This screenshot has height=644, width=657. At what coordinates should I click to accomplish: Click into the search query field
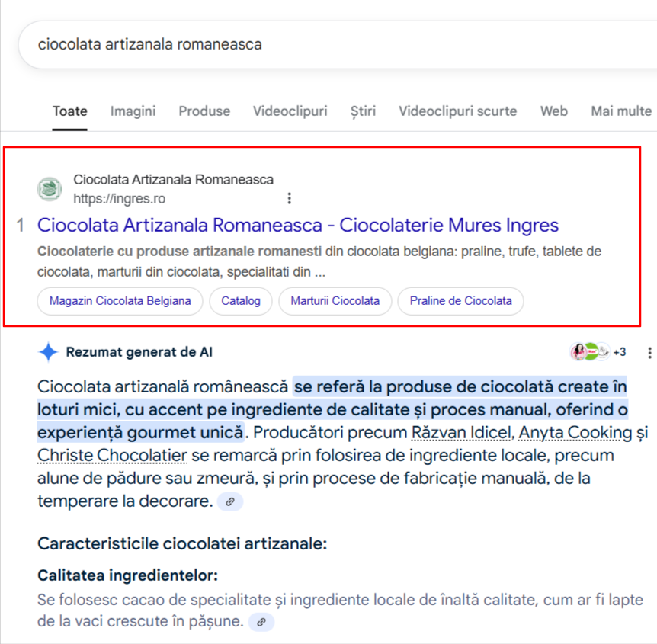(338, 44)
